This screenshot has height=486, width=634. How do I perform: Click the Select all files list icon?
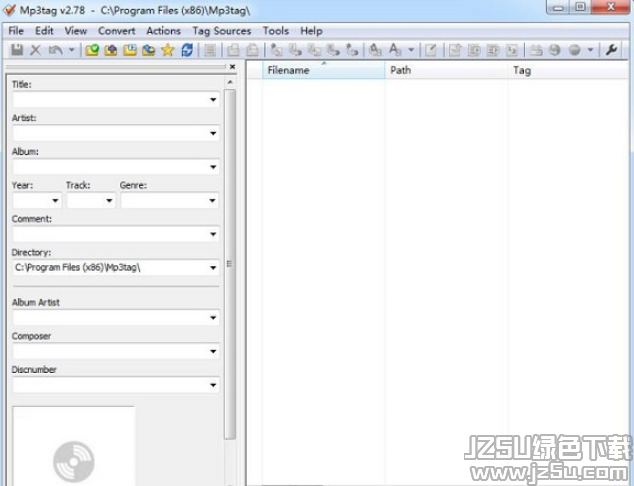point(210,50)
